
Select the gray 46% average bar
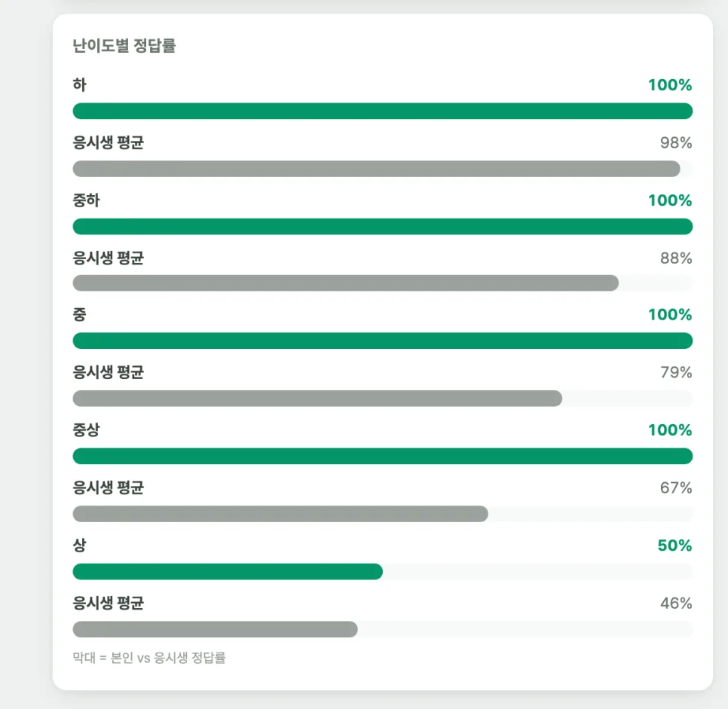(x=215, y=629)
